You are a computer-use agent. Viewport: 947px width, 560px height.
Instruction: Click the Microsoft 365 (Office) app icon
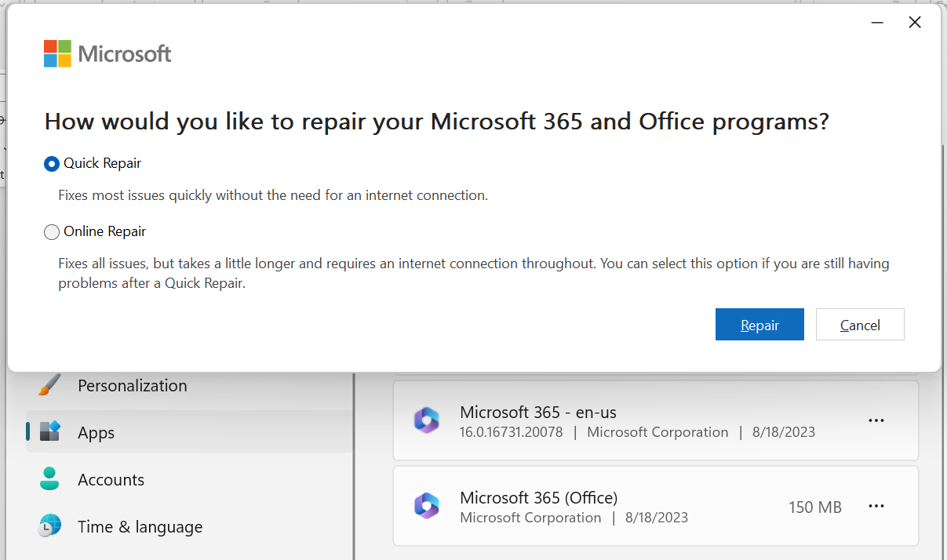click(x=427, y=506)
